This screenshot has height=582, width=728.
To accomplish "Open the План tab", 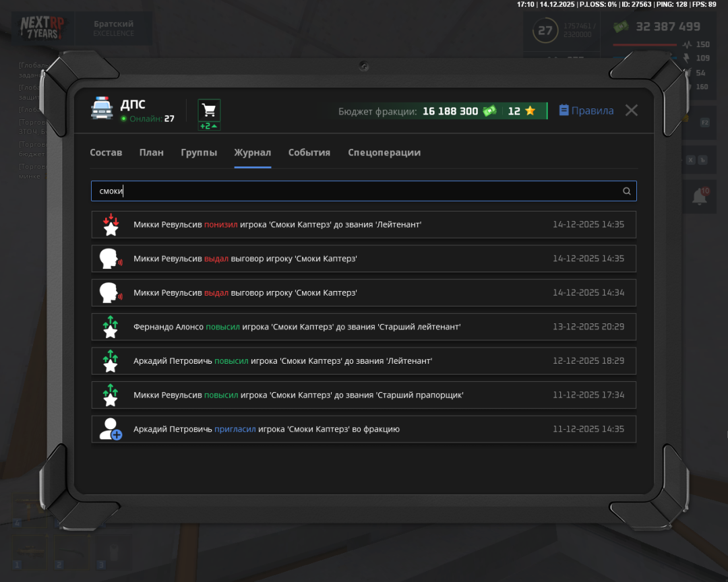I will (x=151, y=153).
